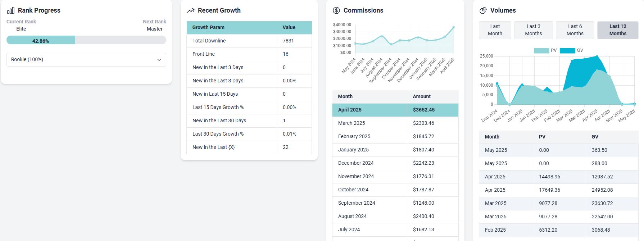Click the Amount column header in Commissions
Viewport: 644px width, 241px height.
(x=422, y=96)
